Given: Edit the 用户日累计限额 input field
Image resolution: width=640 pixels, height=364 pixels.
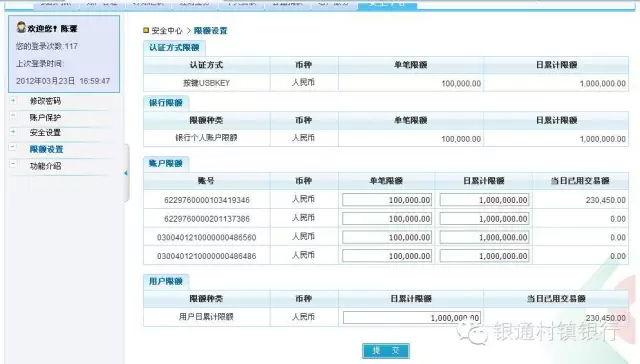Looking at the screenshot, I should (x=412, y=317).
